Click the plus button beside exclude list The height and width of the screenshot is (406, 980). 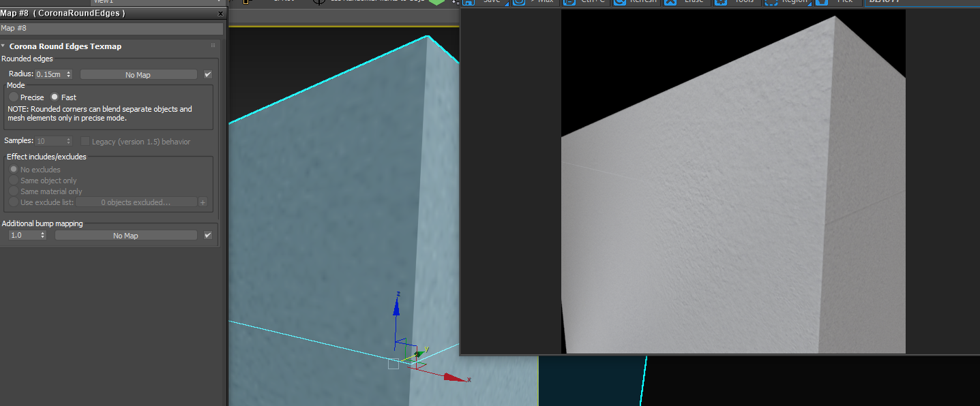(x=203, y=202)
